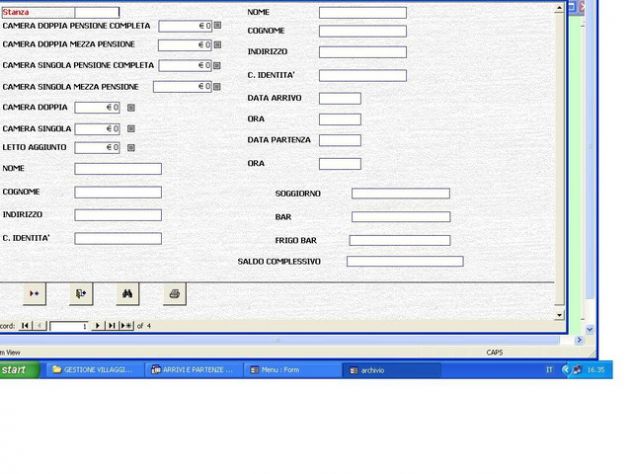Click the Camera Singola price field
Screen dimensions: 632x474
coord(97,129)
